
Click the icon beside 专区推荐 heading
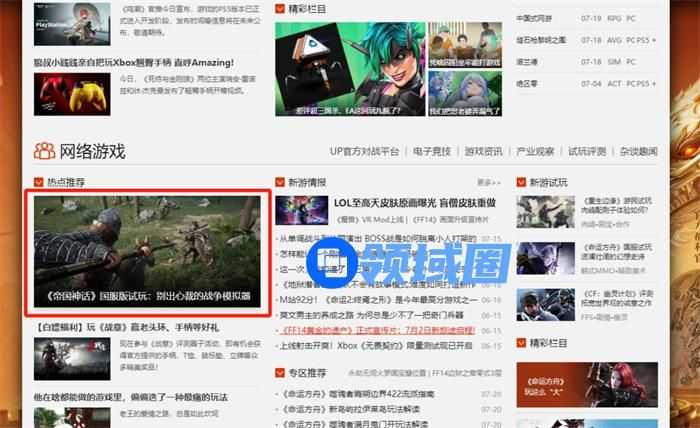tap(280, 373)
